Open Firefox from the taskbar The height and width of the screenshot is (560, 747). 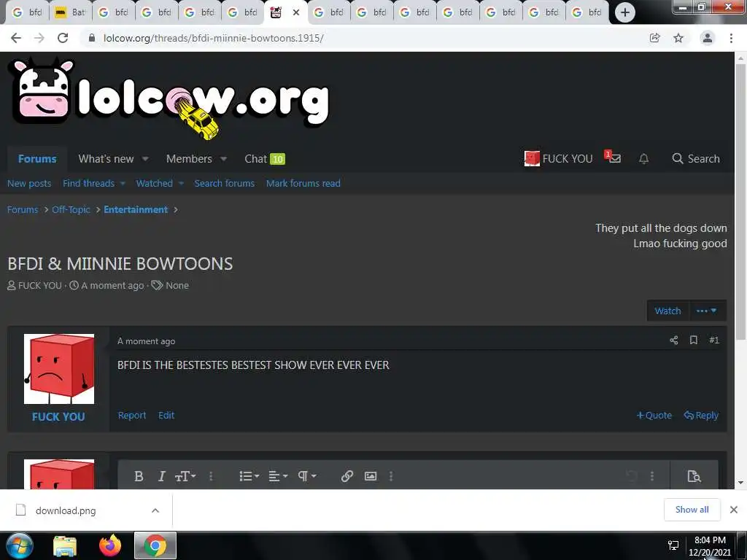click(110, 545)
